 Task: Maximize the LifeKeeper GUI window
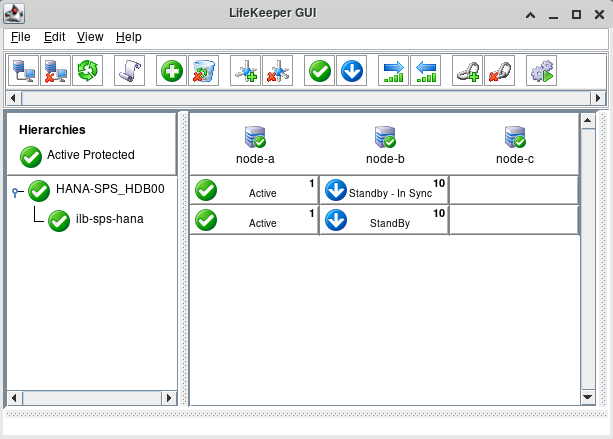pyautogui.click(x=576, y=14)
